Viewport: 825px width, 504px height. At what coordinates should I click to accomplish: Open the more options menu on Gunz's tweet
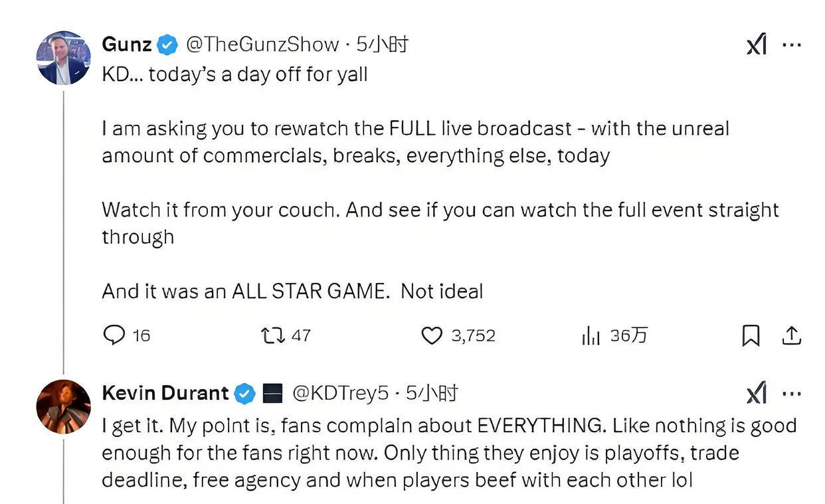792,45
